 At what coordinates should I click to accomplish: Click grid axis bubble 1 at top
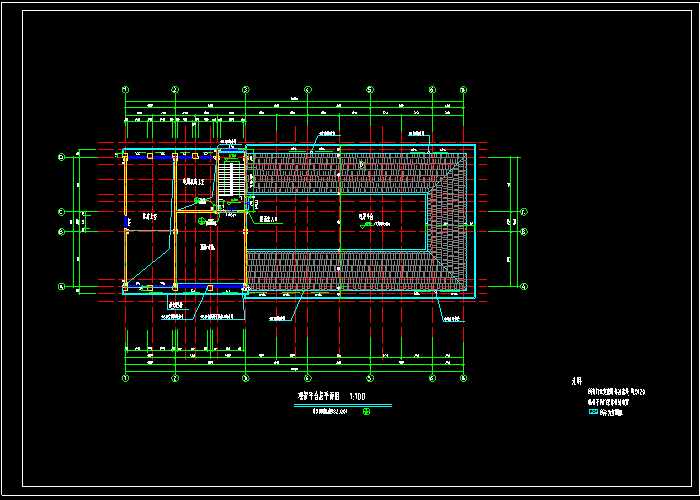click(126, 90)
